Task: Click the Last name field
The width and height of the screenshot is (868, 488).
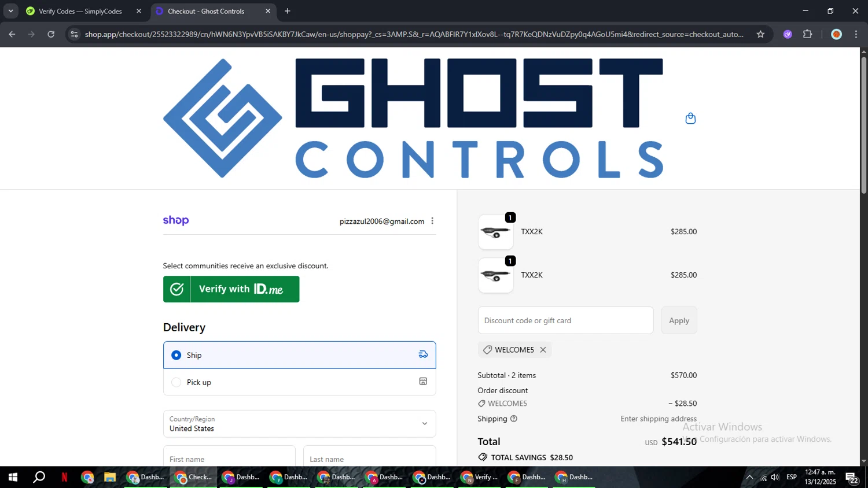Action: tap(369, 458)
